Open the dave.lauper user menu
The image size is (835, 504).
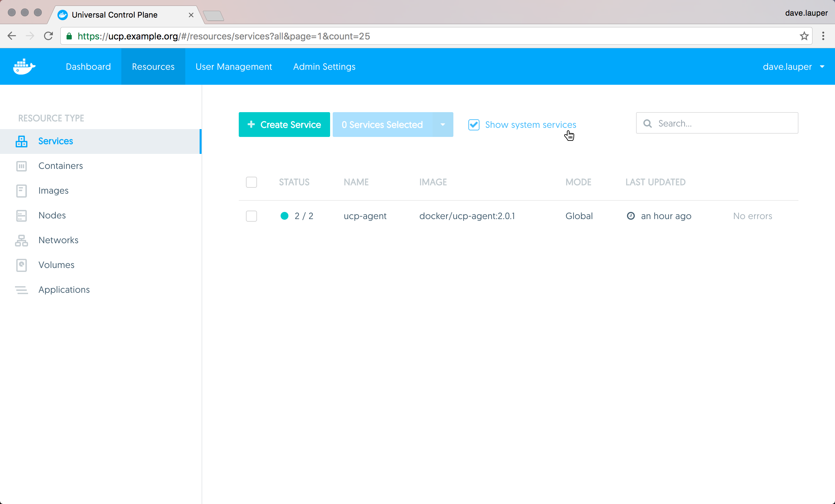click(793, 67)
